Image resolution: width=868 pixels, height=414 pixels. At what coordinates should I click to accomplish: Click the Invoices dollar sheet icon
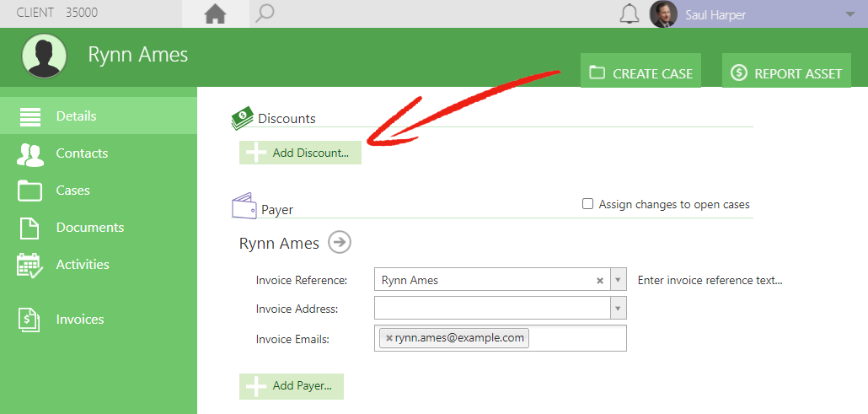(x=29, y=320)
